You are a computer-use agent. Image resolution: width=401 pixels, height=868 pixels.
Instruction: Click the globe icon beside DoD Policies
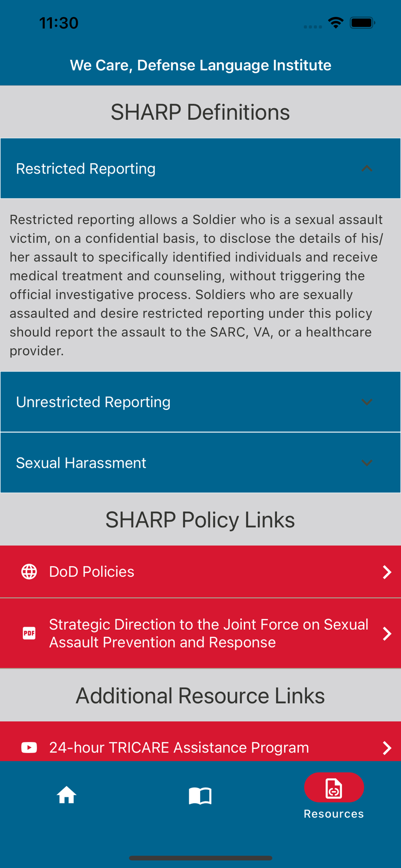click(x=29, y=572)
